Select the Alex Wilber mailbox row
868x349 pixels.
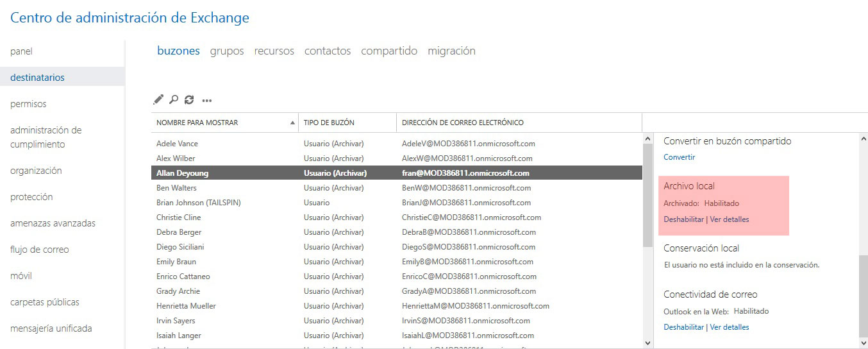point(396,158)
